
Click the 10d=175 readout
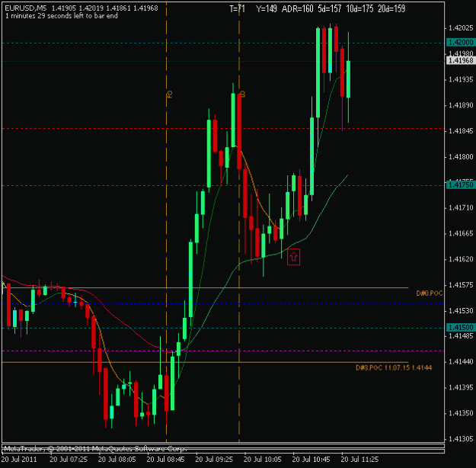[x=359, y=9]
